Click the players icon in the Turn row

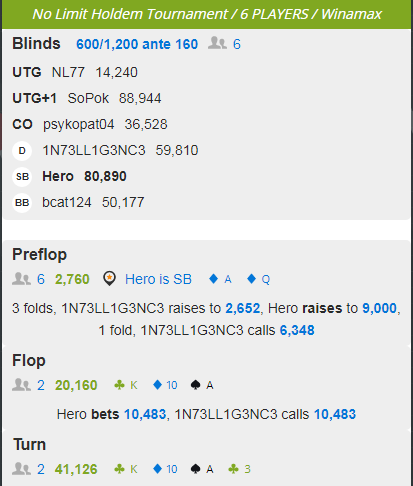[x=21, y=469]
